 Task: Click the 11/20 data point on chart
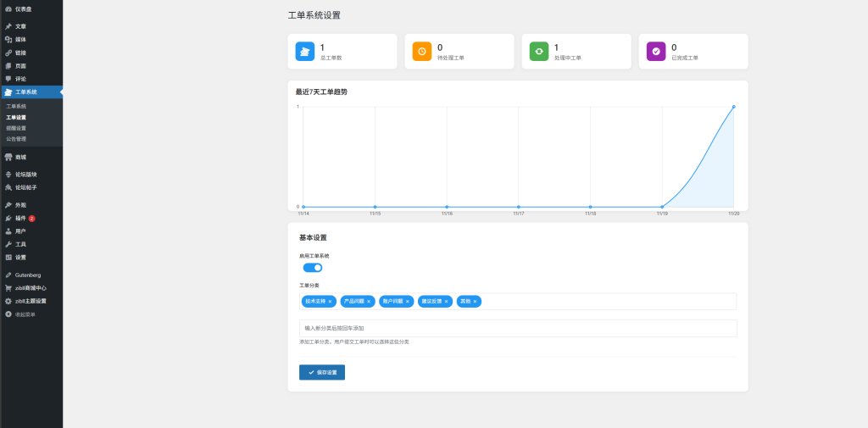[x=733, y=107]
